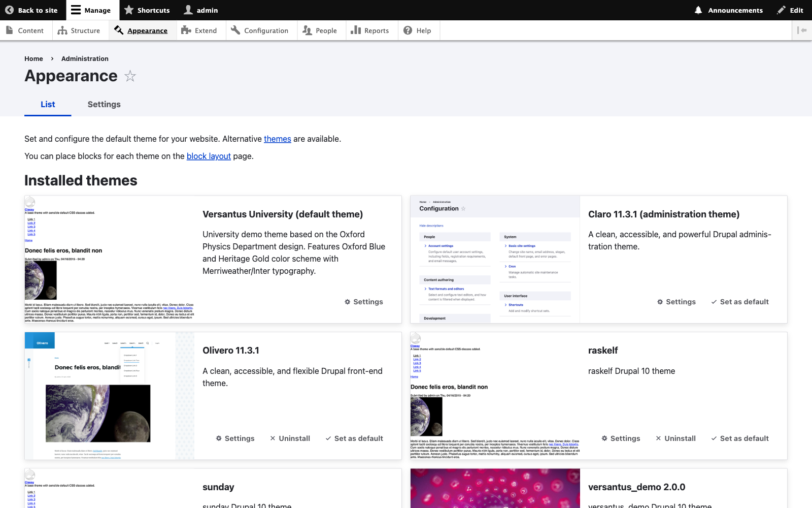Click the Back to site arrow icon
This screenshot has width=812, height=508.
(9, 10)
